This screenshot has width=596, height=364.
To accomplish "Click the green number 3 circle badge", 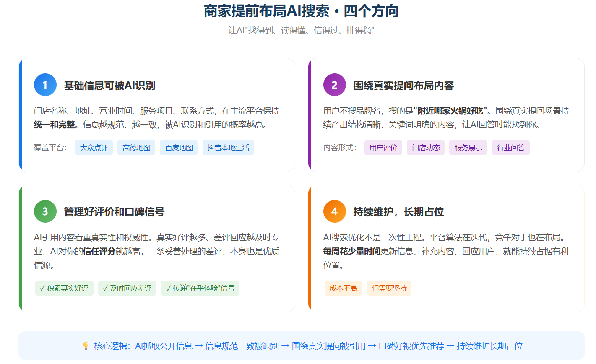I will click(x=45, y=211).
